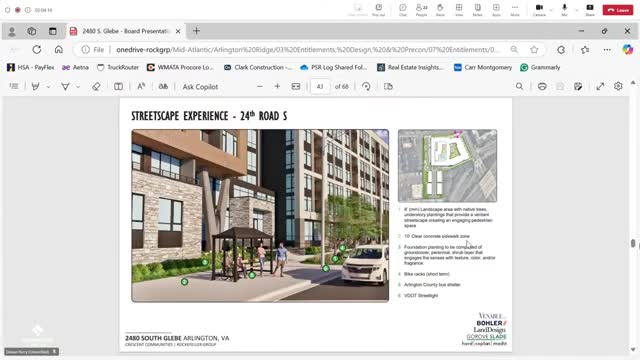Image resolution: width=640 pixels, height=360 pixels.
Task: Toggle the Camera on or off
Action: pos(539,10)
